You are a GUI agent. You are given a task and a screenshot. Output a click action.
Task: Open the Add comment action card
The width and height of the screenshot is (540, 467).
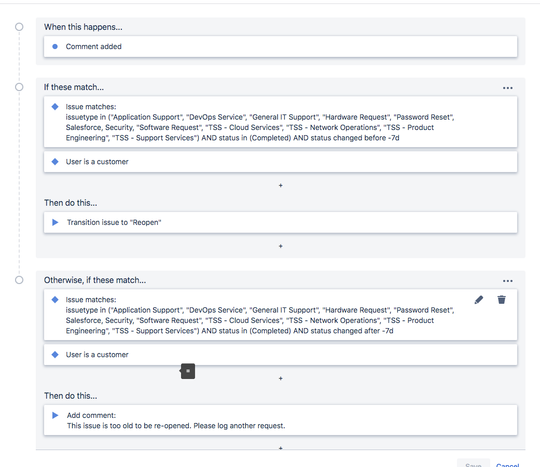[280, 420]
